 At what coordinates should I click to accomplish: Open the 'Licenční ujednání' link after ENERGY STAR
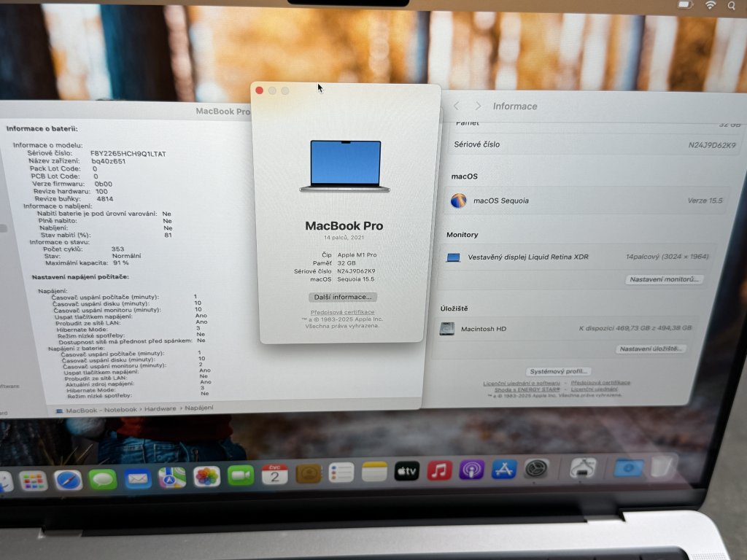click(x=594, y=389)
